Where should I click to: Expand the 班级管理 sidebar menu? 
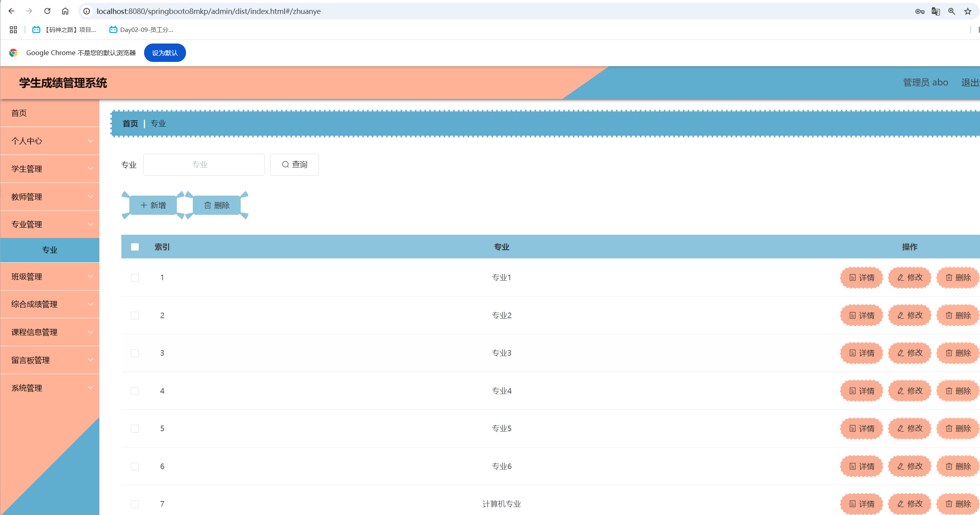tap(50, 277)
